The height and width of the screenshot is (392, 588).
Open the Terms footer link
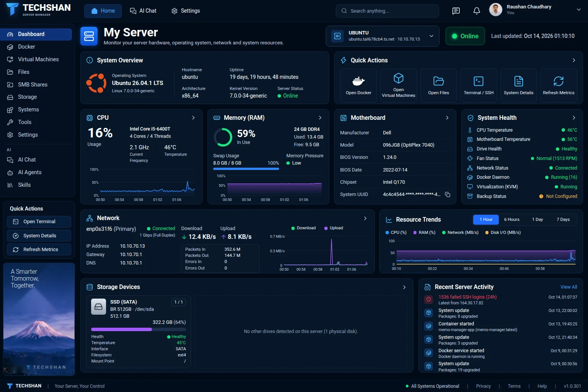(514, 386)
